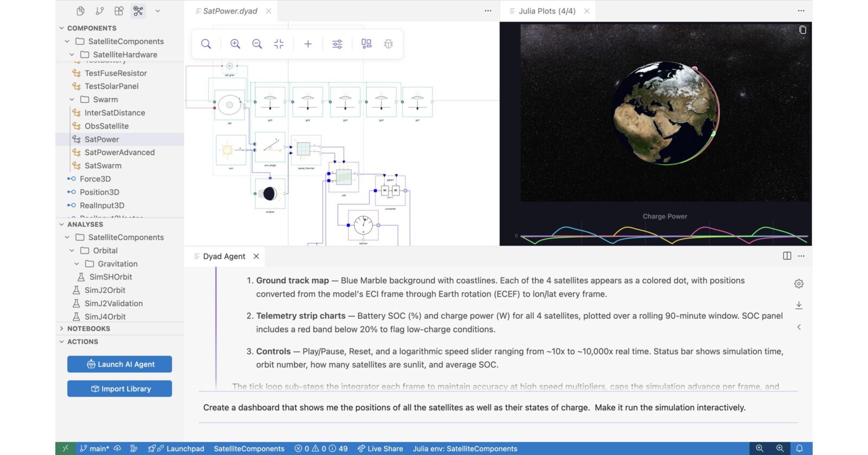Click the copy plot icon on Julia Plots

tap(802, 30)
